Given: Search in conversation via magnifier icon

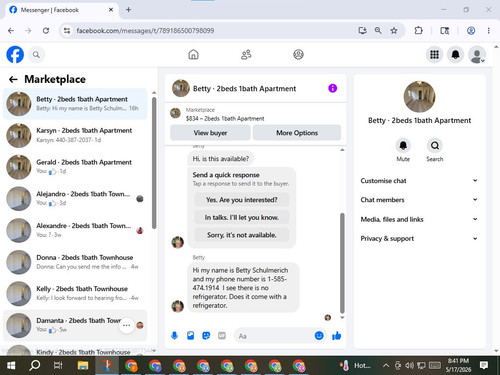Looking at the screenshot, I should (x=435, y=146).
